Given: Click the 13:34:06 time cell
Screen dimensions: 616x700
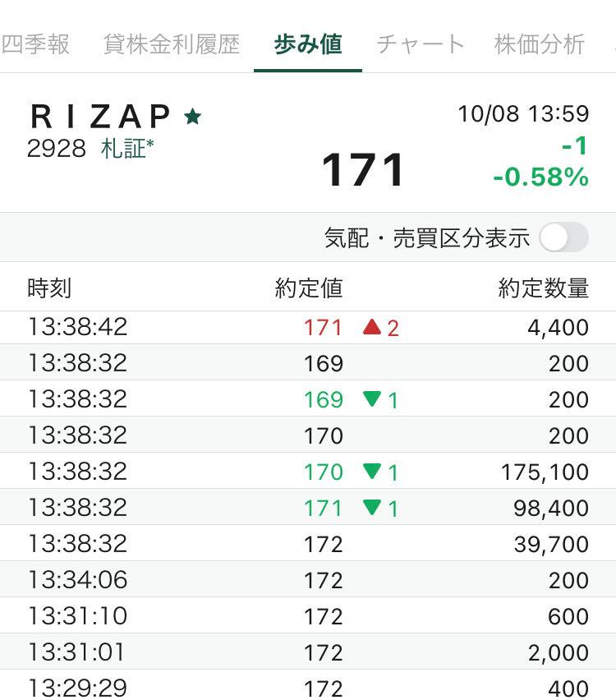Looking at the screenshot, I should (x=78, y=580).
